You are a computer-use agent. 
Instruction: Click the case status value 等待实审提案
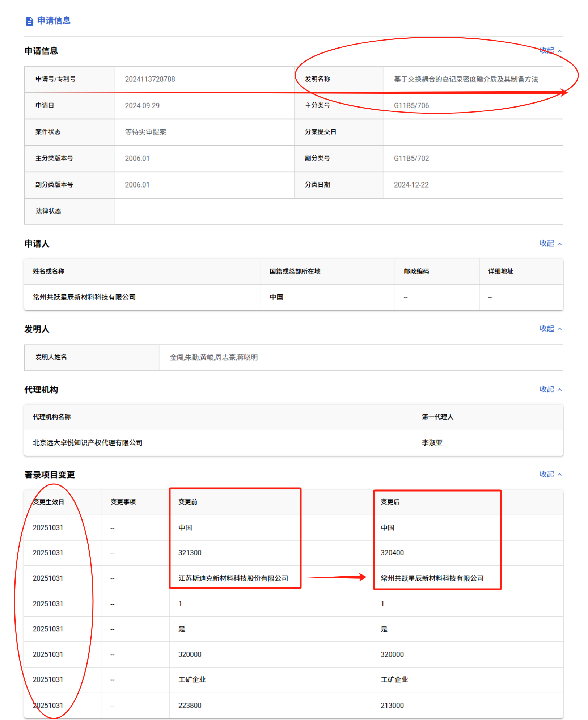(x=145, y=132)
